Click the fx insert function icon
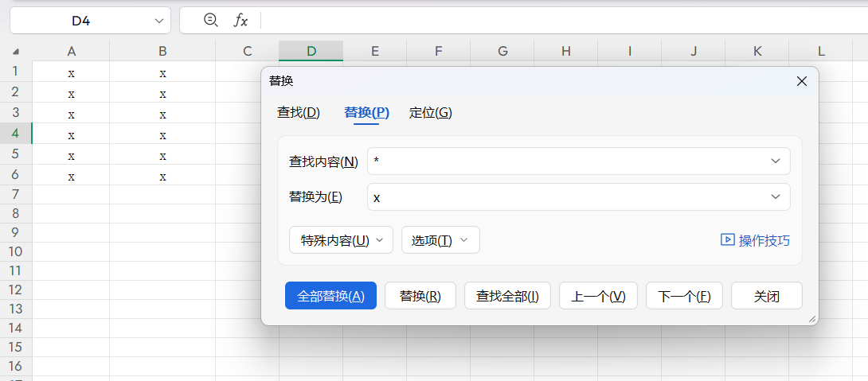The height and width of the screenshot is (381, 868). pyautogui.click(x=240, y=21)
